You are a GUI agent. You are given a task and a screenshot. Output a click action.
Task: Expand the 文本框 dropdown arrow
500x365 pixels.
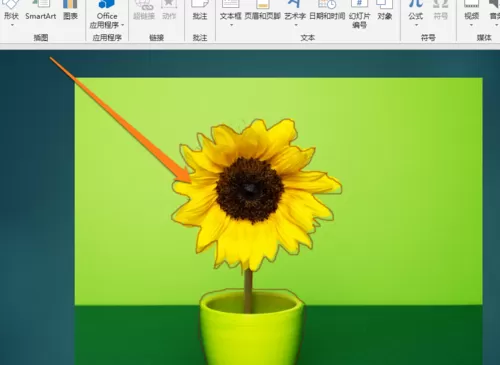[231, 25]
